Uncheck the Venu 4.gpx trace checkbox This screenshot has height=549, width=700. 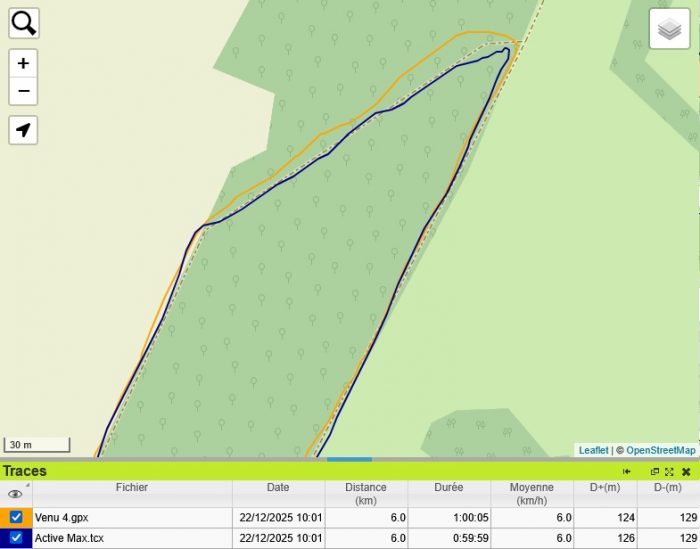tap(16, 517)
